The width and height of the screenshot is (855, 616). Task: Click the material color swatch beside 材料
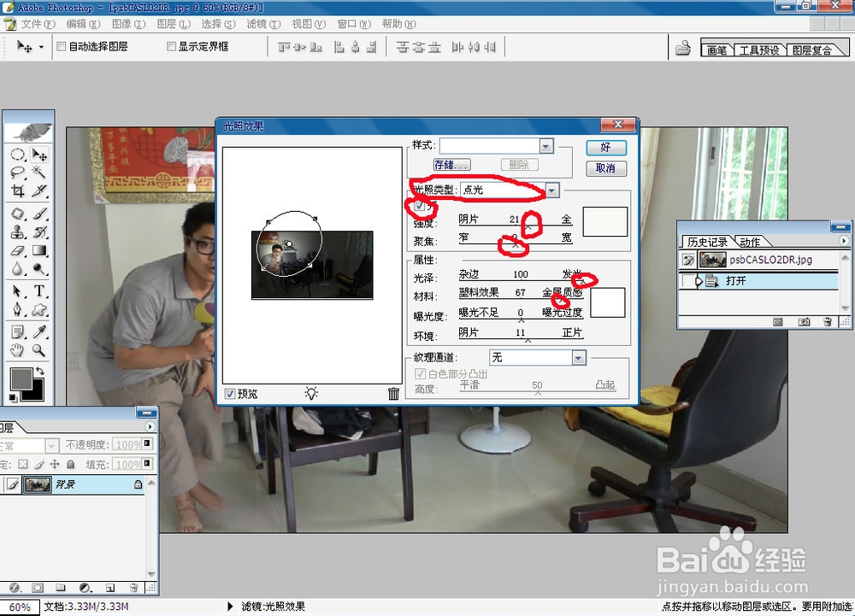point(607,302)
